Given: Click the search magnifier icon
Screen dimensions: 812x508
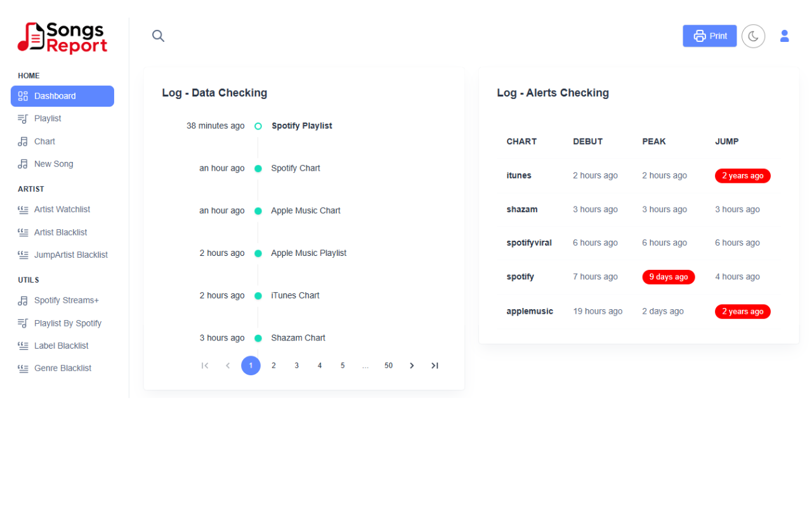Looking at the screenshot, I should coord(158,36).
